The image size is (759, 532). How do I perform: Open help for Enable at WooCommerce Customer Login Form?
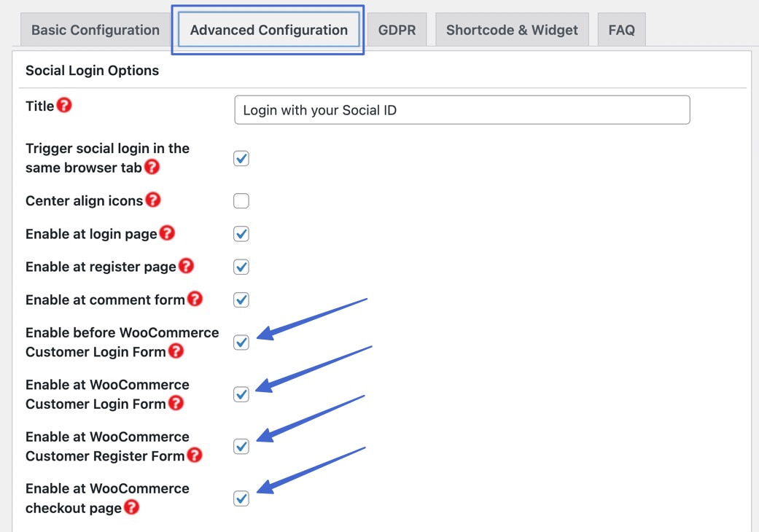pos(176,403)
